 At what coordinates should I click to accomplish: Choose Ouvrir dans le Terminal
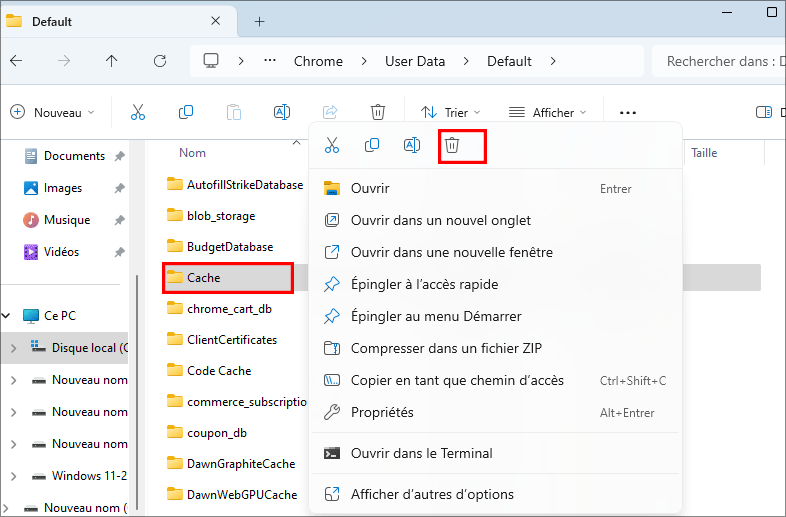(495, 453)
